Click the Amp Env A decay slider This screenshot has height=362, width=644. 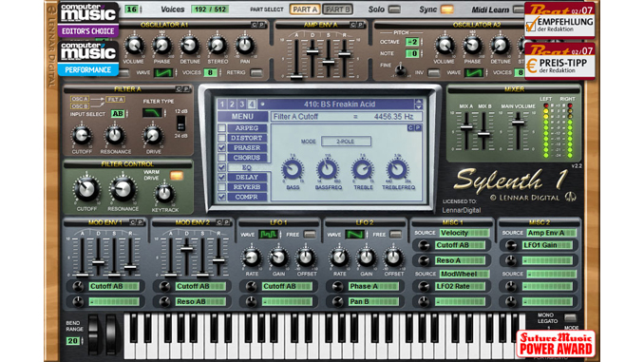point(313,52)
